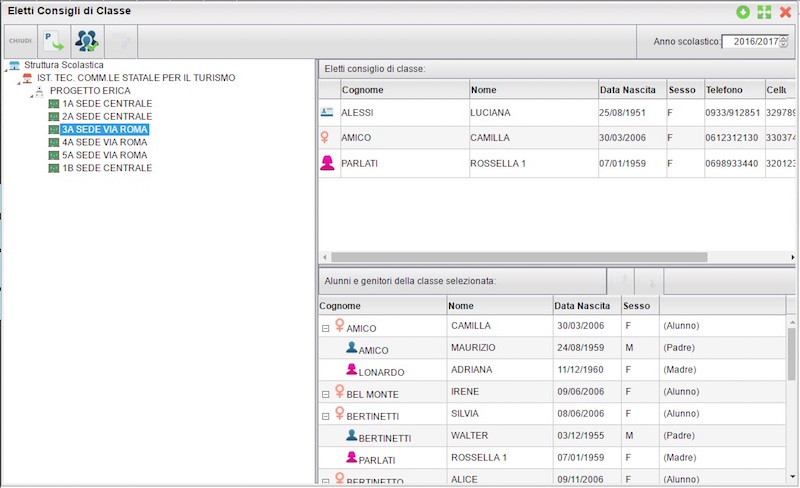This screenshot has height=488, width=800.
Task: Sort elected list by Nome column
Action: click(x=534, y=89)
